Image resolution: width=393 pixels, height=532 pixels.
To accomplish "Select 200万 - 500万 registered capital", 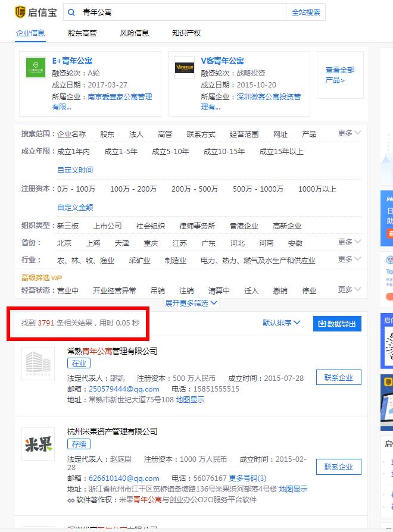I will 195,189.
